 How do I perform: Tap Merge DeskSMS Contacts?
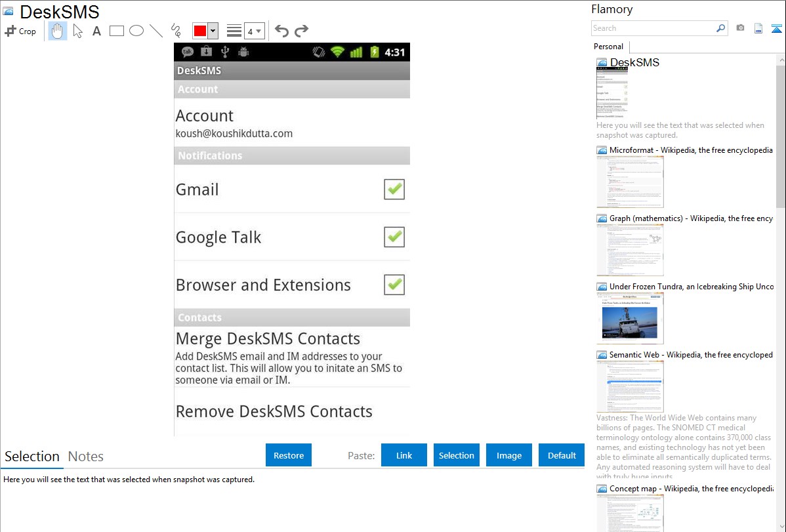pyautogui.click(x=292, y=357)
